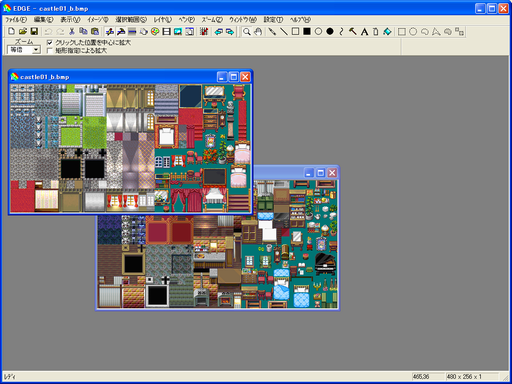This screenshot has width=512, height=384.
Task: Select the hammer tool icon
Action: pos(353,32)
